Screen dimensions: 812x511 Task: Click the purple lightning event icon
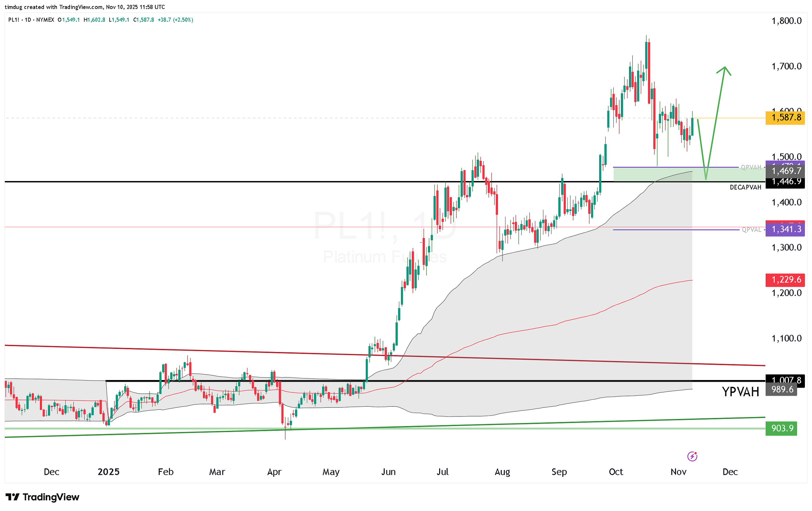point(692,457)
